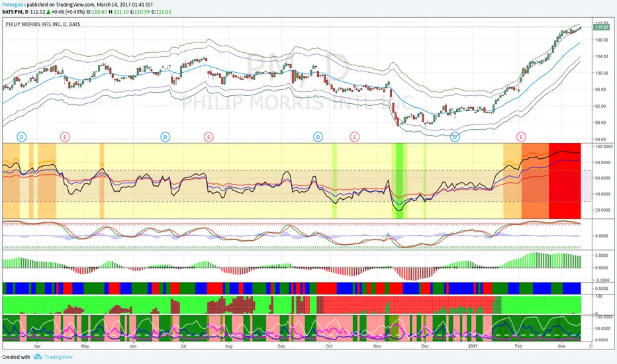Screen dimensions: 617x364
Task: Click the 80.0000 oscillator axis label
Action: pos(602,162)
